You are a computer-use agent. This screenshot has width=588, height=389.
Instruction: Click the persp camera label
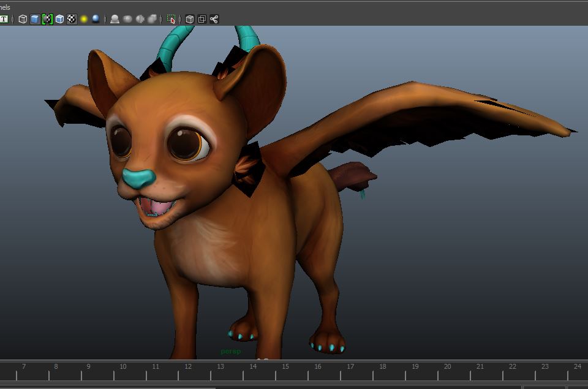click(231, 352)
